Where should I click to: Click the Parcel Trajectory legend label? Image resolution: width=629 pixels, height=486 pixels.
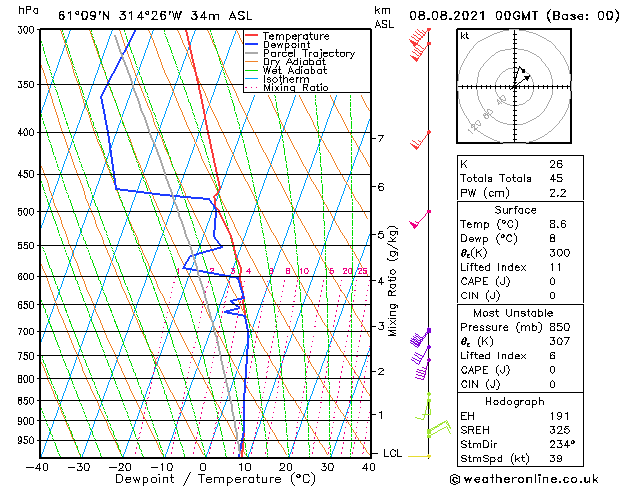309,53
